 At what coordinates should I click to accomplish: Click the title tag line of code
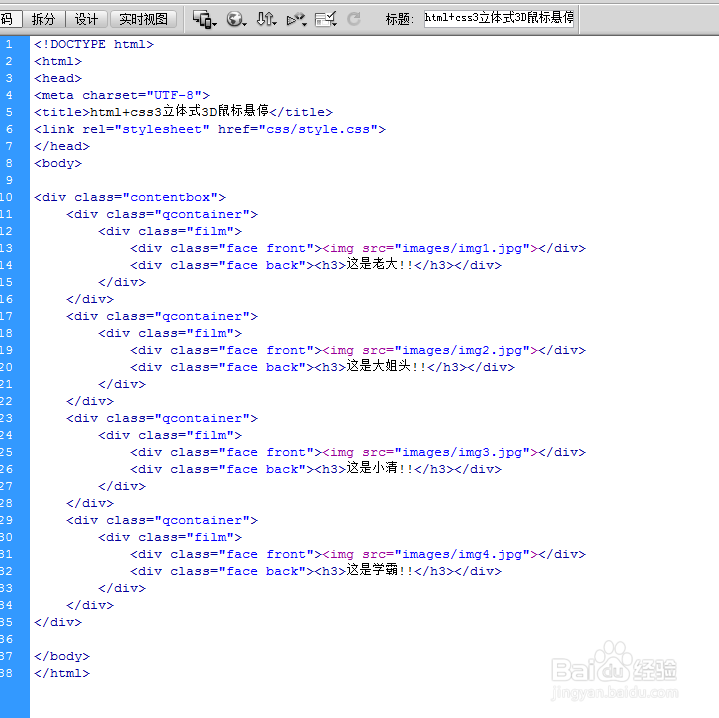pos(183,111)
